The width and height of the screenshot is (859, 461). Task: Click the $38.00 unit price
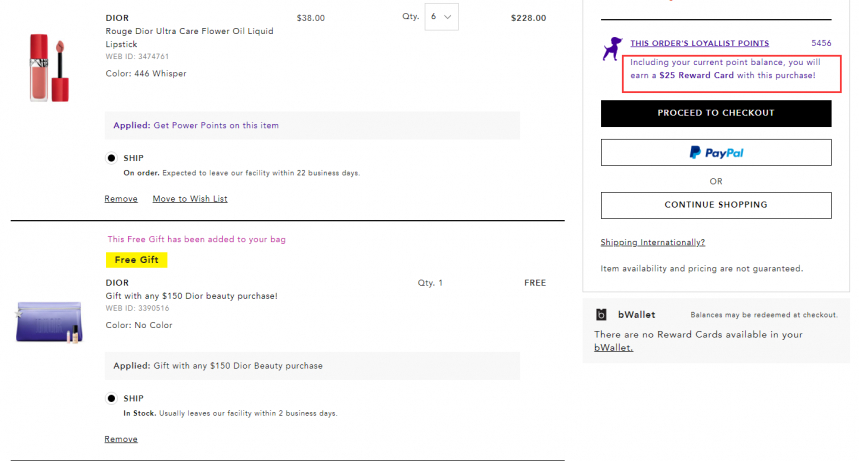tap(311, 18)
